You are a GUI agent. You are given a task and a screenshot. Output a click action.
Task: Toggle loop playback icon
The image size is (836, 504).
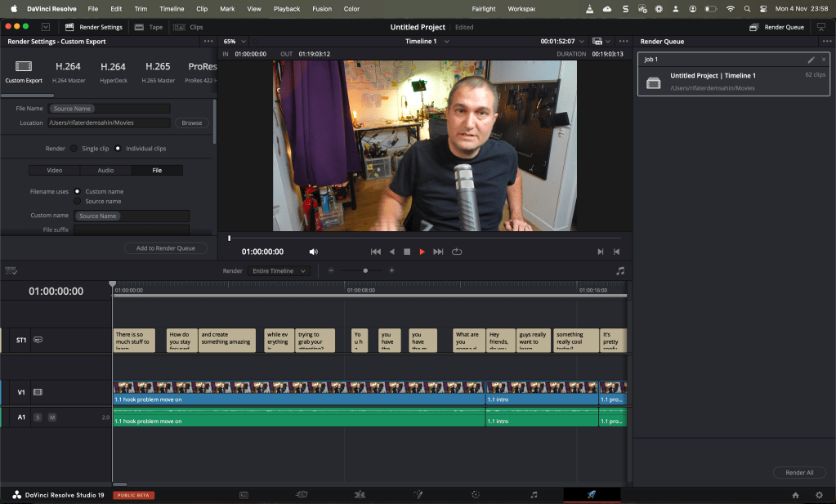pos(457,252)
